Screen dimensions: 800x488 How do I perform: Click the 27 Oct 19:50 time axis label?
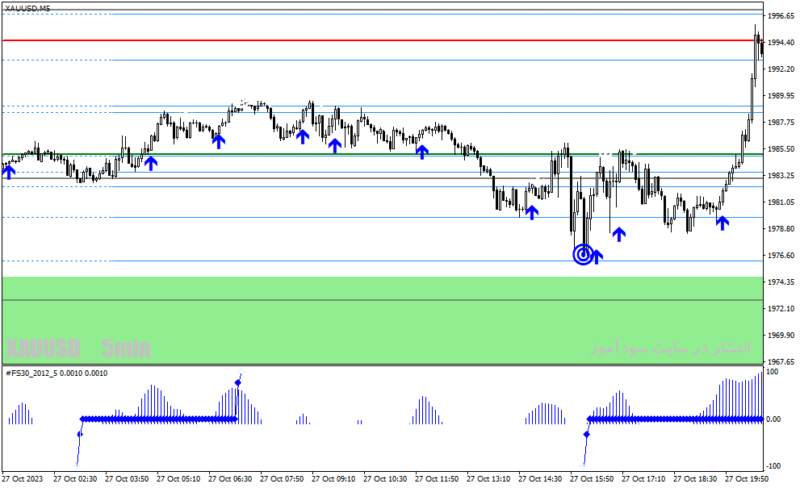(x=746, y=479)
